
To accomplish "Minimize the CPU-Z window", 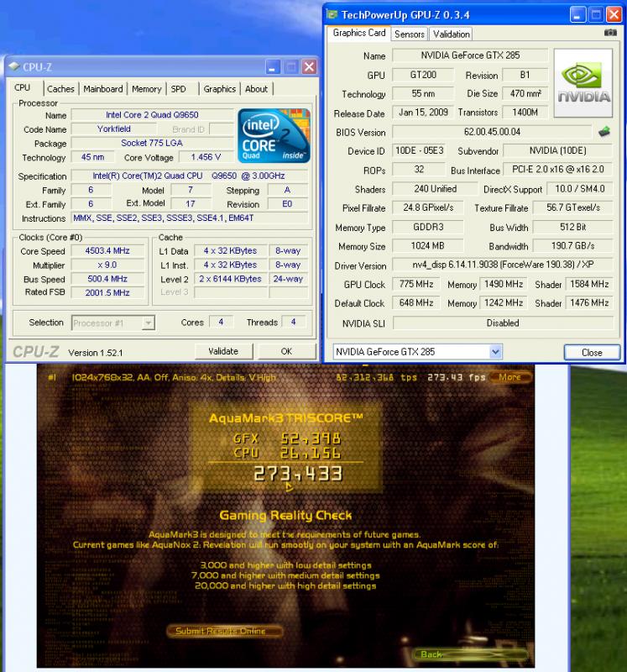I will click(273, 67).
